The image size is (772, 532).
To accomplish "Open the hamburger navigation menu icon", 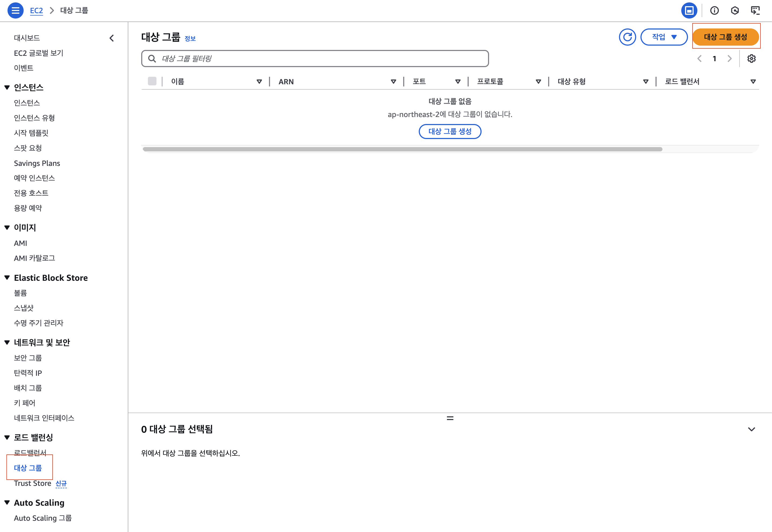I will coord(15,10).
